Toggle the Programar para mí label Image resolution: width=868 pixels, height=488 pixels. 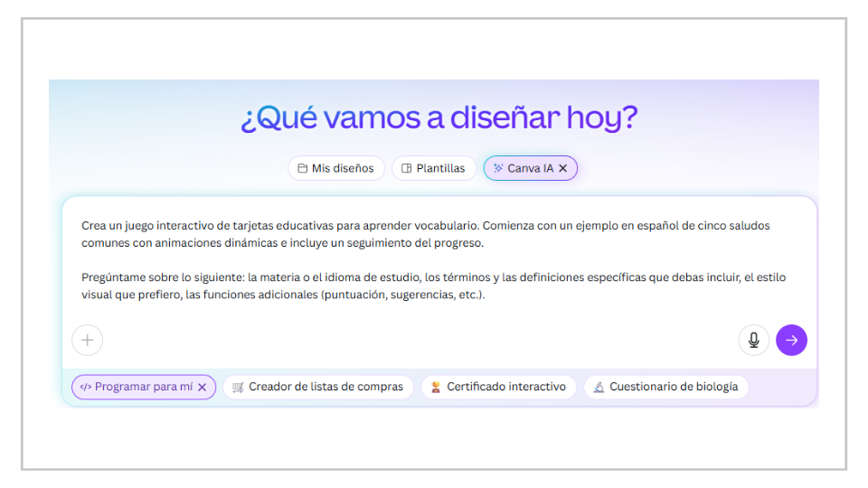point(143,387)
